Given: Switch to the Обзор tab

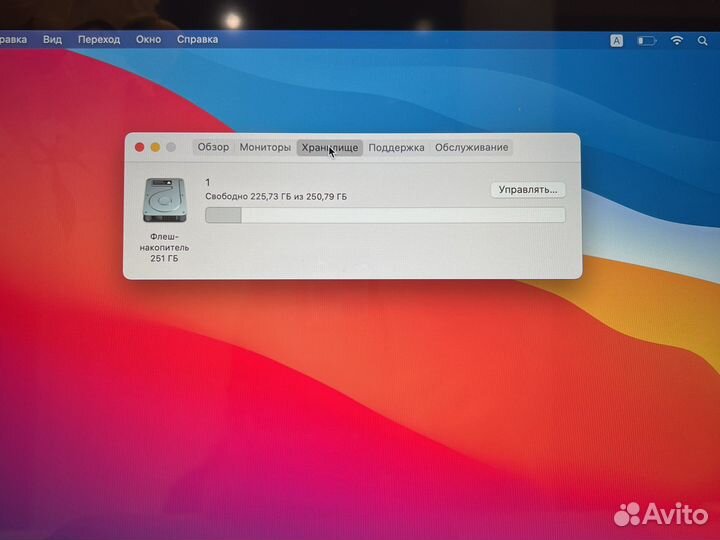Looking at the screenshot, I should (x=213, y=147).
